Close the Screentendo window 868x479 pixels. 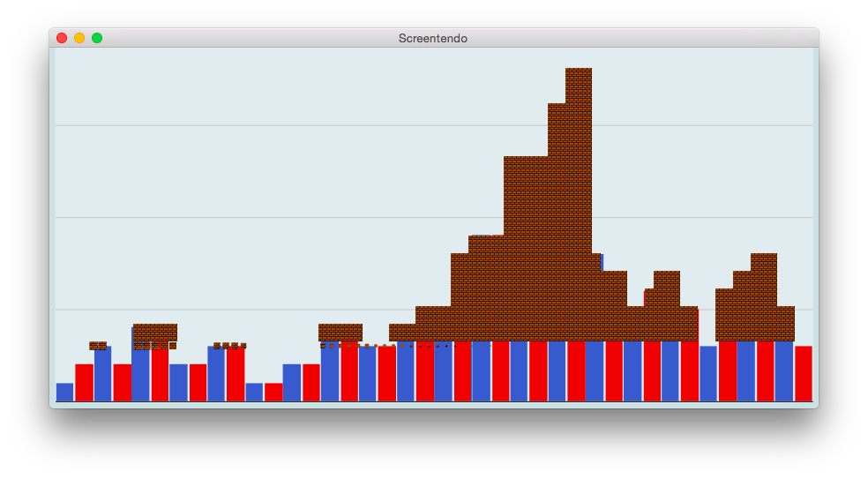pos(62,38)
